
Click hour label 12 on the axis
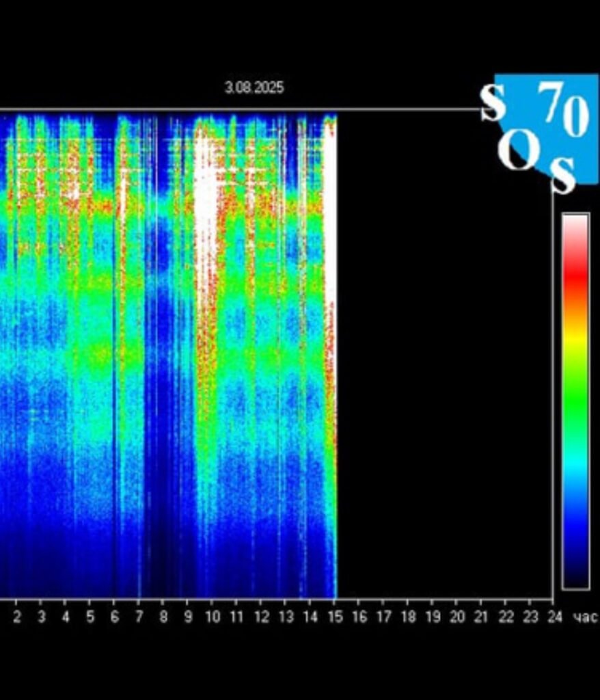[x=262, y=617]
